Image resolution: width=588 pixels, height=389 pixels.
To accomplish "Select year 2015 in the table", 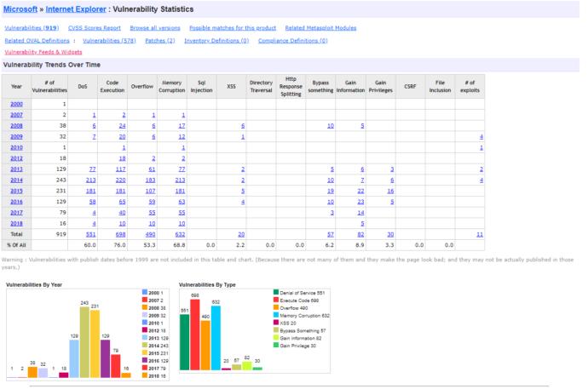I will [x=16, y=191].
